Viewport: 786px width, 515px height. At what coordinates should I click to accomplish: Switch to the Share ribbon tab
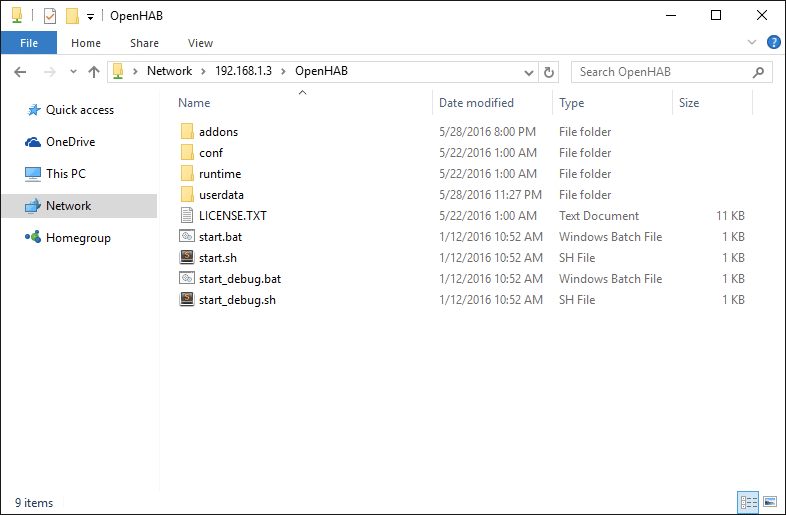click(144, 43)
